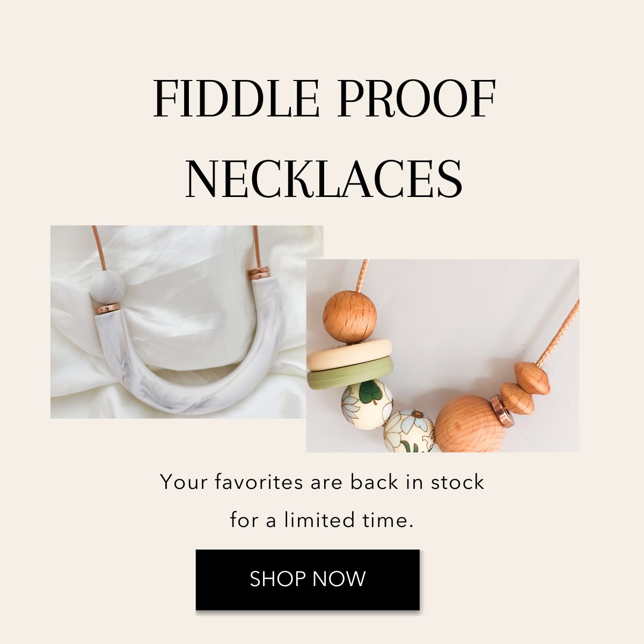Click rose gold spacer below the marble round bead

[x=107, y=309]
